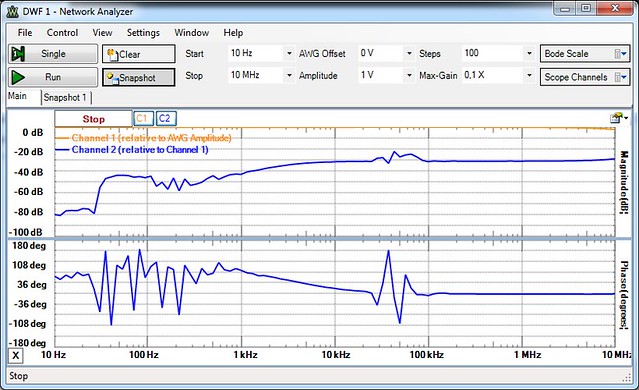Open the Control menu
Image resolution: width=639 pixels, height=390 pixels.
[x=62, y=33]
